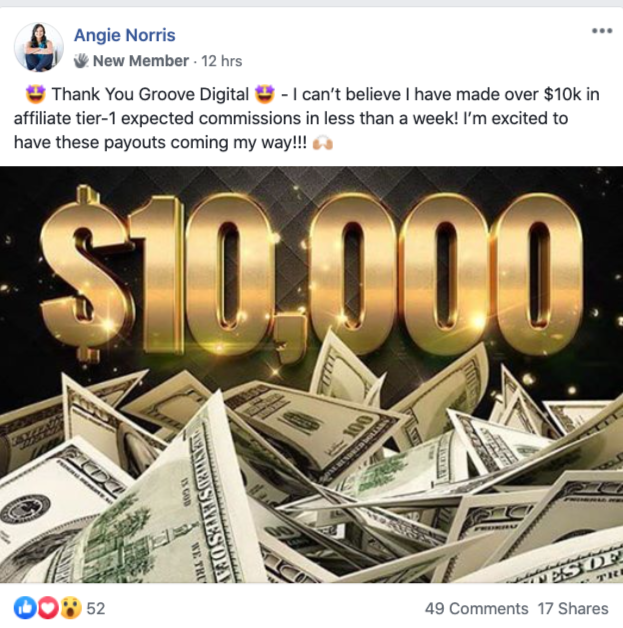
Task: Click the blue thumbs-up Like reaction icon
Action: coord(25,608)
